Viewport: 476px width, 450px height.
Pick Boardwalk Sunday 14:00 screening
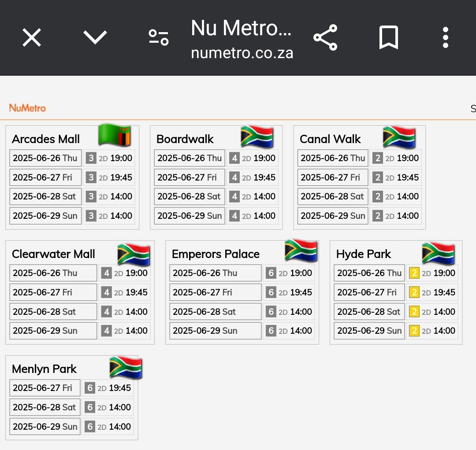[x=252, y=216]
